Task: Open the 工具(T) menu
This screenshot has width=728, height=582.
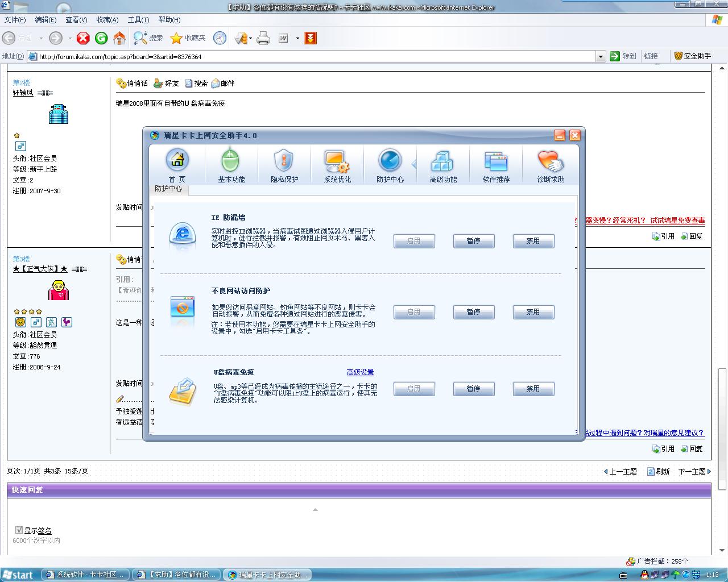Action: click(138, 20)
